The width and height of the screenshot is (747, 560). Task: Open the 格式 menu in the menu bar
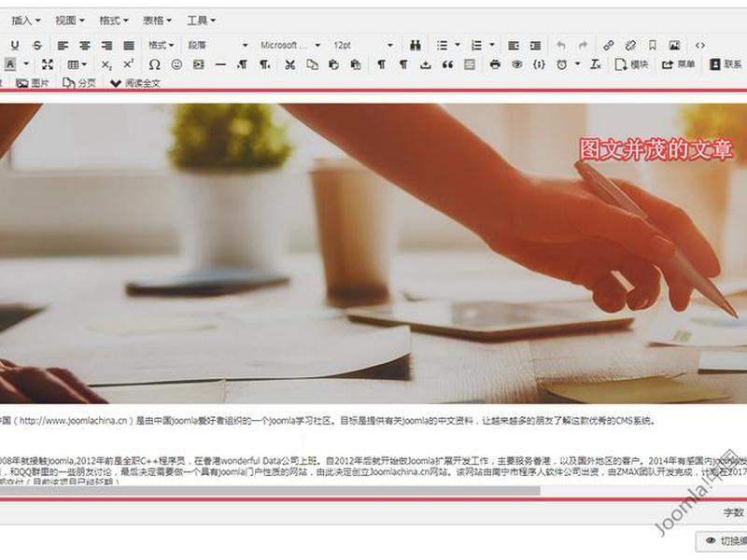coord(113,21)
